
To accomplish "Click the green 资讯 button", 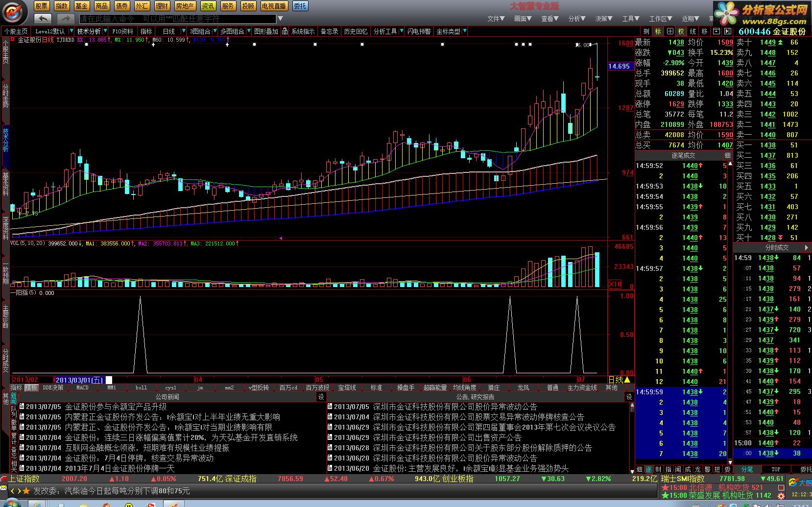I will click(208, 6).
